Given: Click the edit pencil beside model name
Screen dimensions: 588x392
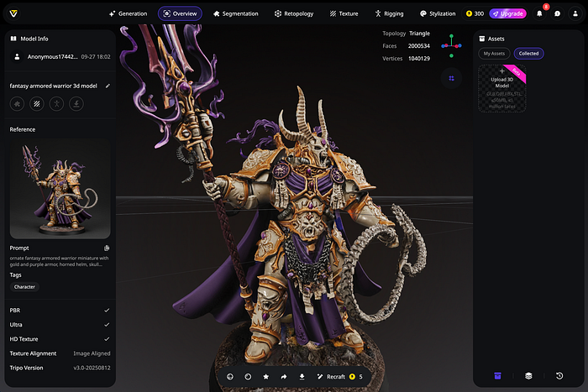Looking at the screenshot, I should pyautogui.click(x=108, y=86).
